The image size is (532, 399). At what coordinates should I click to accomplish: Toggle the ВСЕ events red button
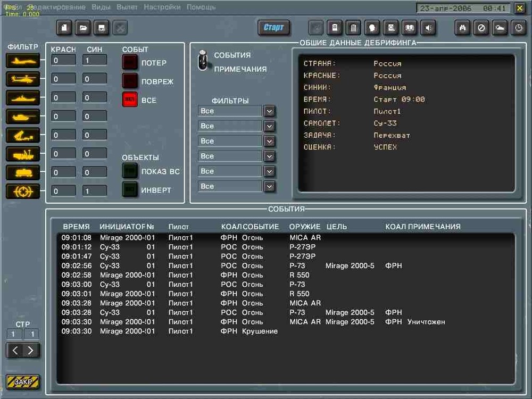tap(130, 100)
